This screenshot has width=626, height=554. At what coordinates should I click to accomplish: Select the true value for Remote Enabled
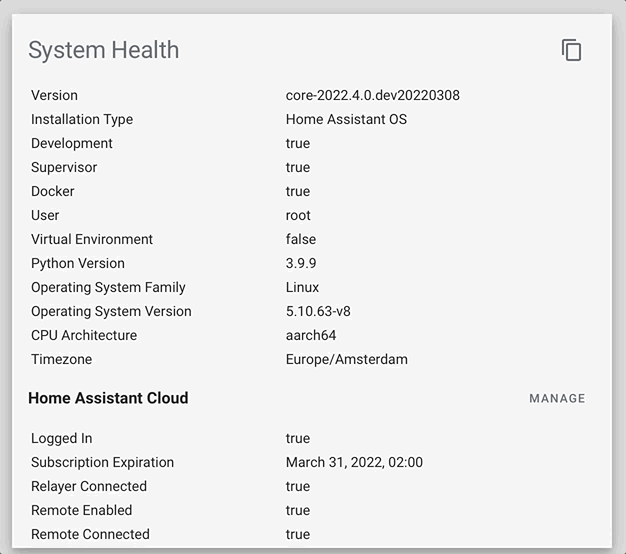click(298, 510)
